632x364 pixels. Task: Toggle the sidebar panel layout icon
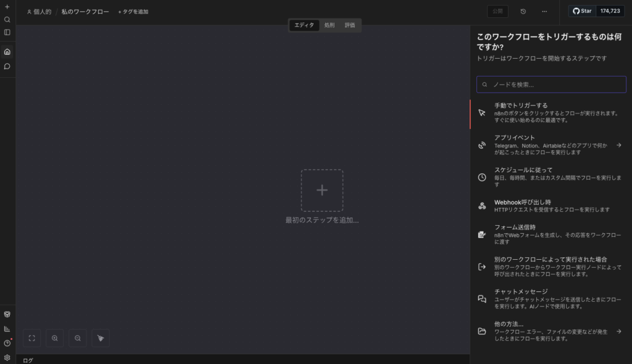(7, 32)
